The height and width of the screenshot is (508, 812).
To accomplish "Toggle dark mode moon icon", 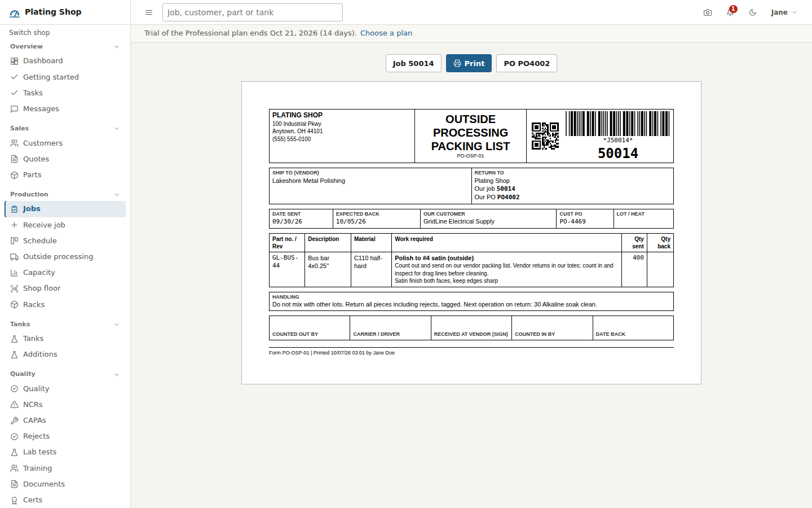I will [753, 12].
